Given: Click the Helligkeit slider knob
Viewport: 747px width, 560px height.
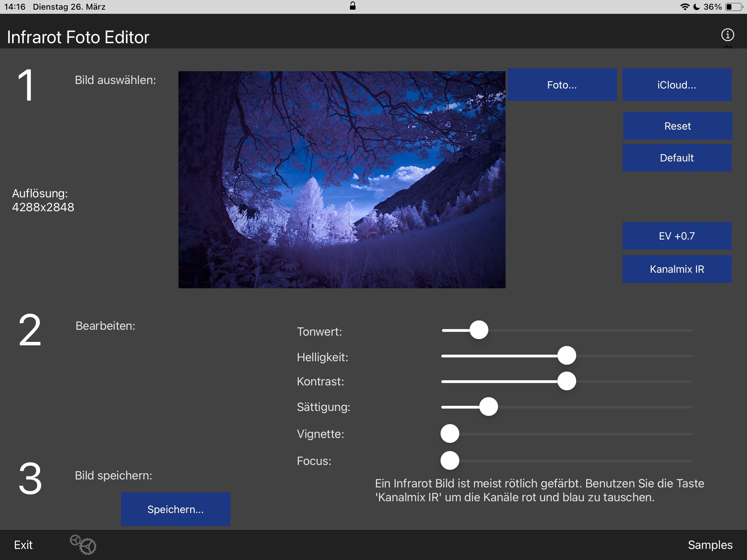Looking at the screenshot, I should point(566,355).
